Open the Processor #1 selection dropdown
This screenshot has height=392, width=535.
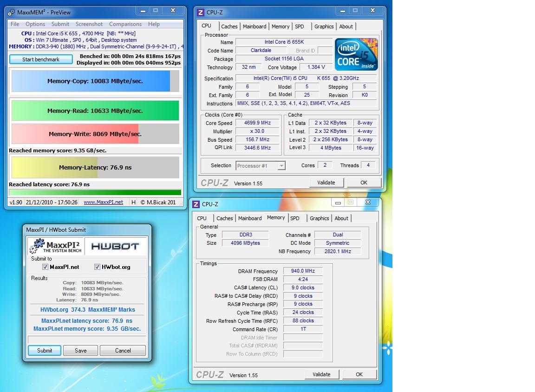coord(261,166)
